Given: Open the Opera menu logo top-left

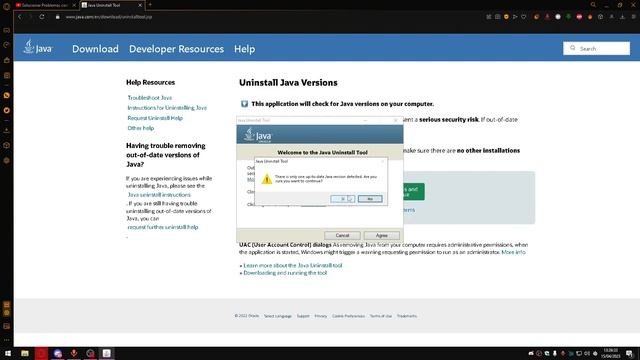Looking at the screenshot, I should 6,6.
